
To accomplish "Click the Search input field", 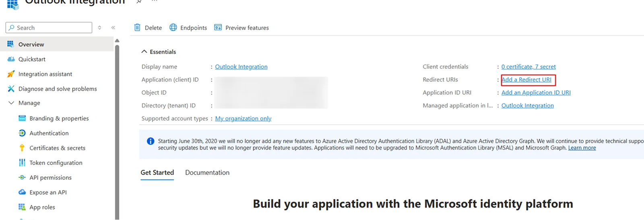I will click(49, 27).
